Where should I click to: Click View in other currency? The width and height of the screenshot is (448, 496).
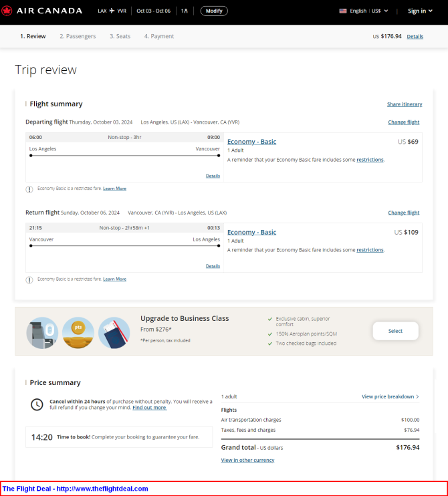(247, 460)
